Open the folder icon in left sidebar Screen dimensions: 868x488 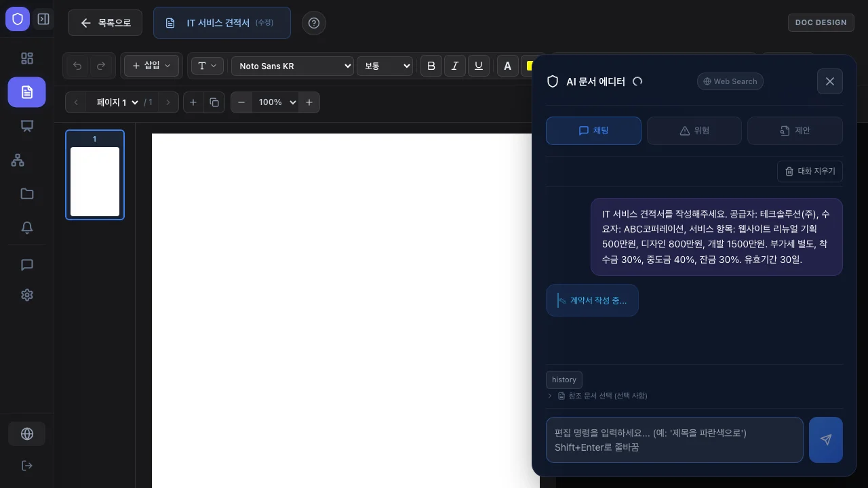pyautogui.click(x=27, y=194)
